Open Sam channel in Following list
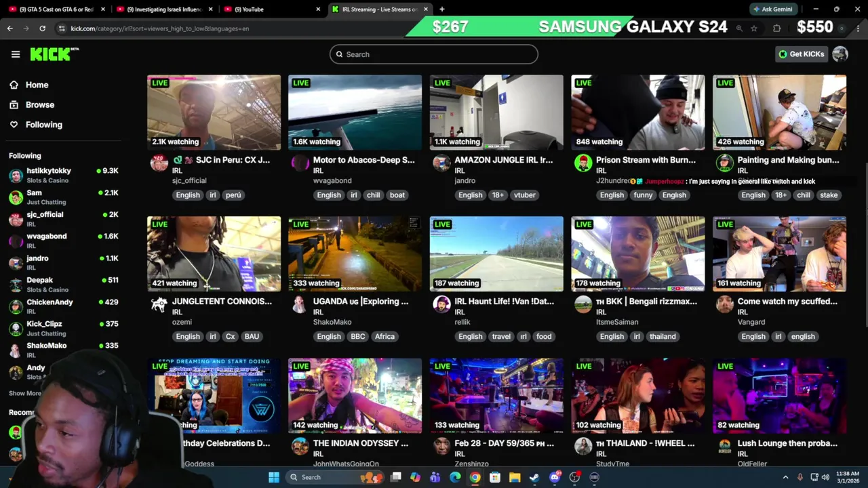The image size is (868, 488). 64,197
